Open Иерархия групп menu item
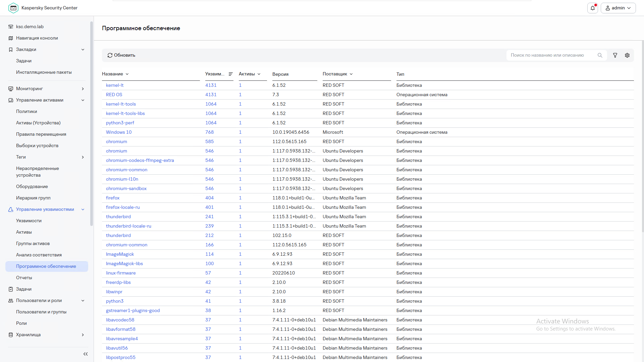 (33, 198)
